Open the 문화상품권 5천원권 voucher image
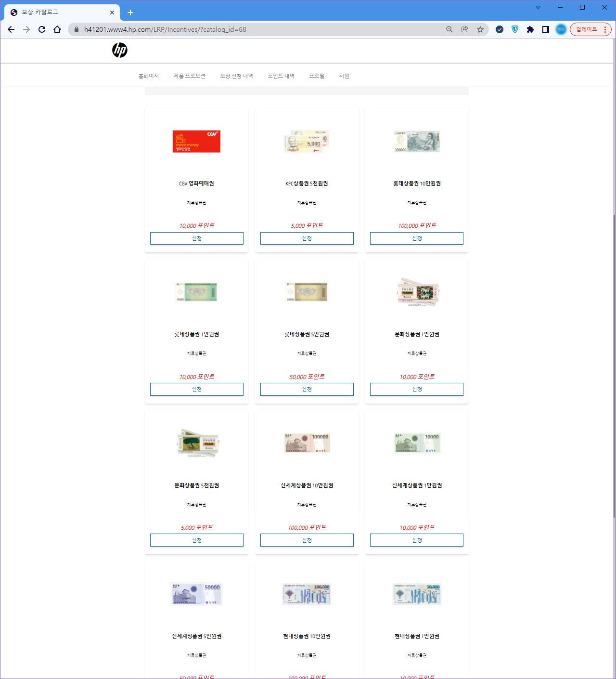This screenshot has height=679, width=616. pyautogui.click(x=198, y=443)
